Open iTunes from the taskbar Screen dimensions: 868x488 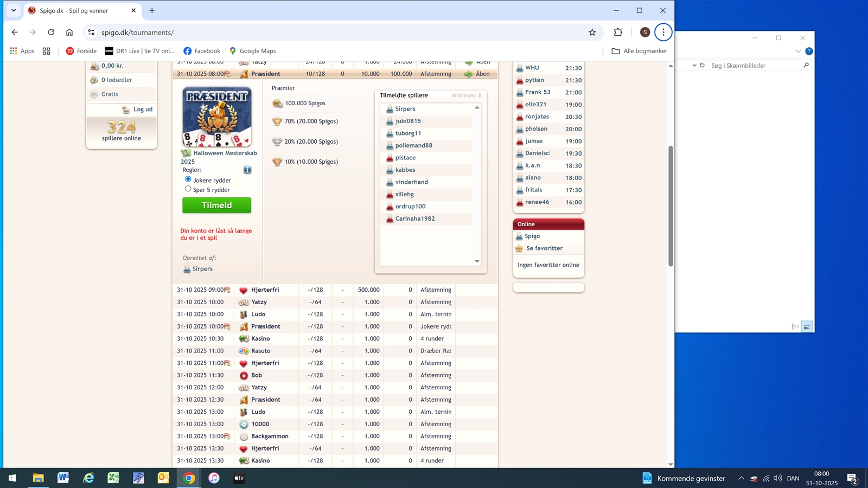pyautogui.click(x=214, y=478)
